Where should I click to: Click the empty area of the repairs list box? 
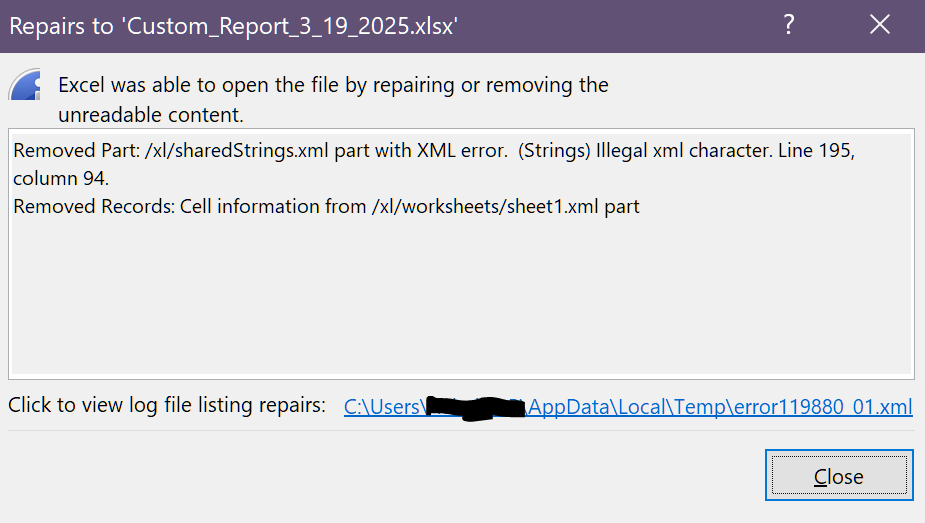click(461, 295)
